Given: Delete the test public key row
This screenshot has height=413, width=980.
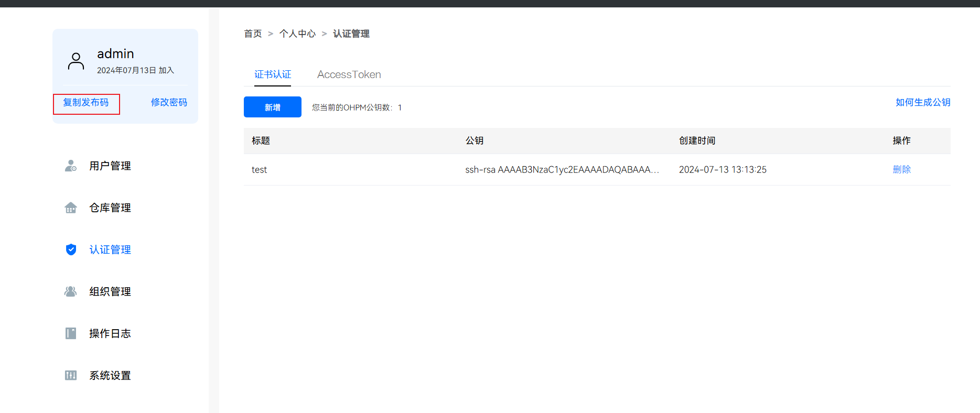Looking at the screenshot, I should (x=901, y=170).
